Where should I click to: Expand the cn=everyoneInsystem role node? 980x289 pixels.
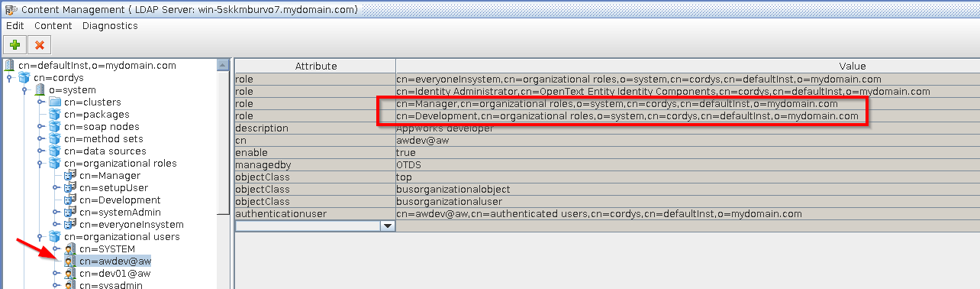tap(56, 225)
